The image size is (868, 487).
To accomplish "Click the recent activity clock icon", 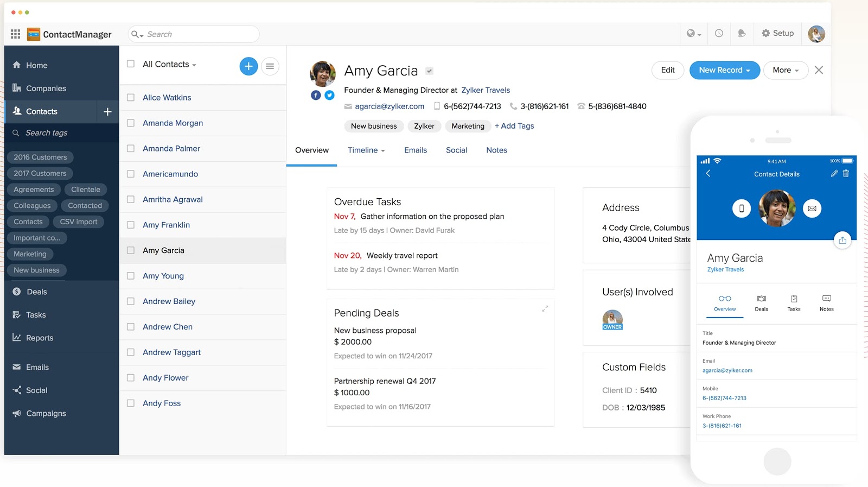I will click(719, 33).
